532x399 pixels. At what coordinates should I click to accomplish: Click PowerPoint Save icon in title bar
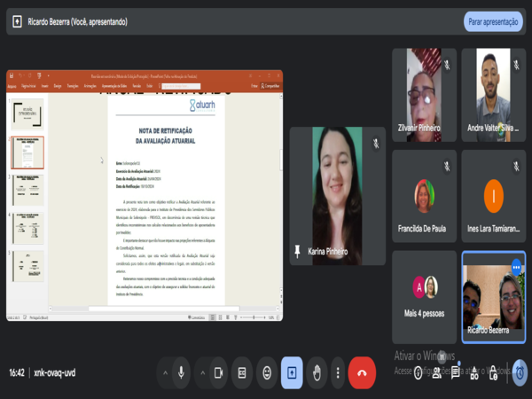[x=12, y=75]
